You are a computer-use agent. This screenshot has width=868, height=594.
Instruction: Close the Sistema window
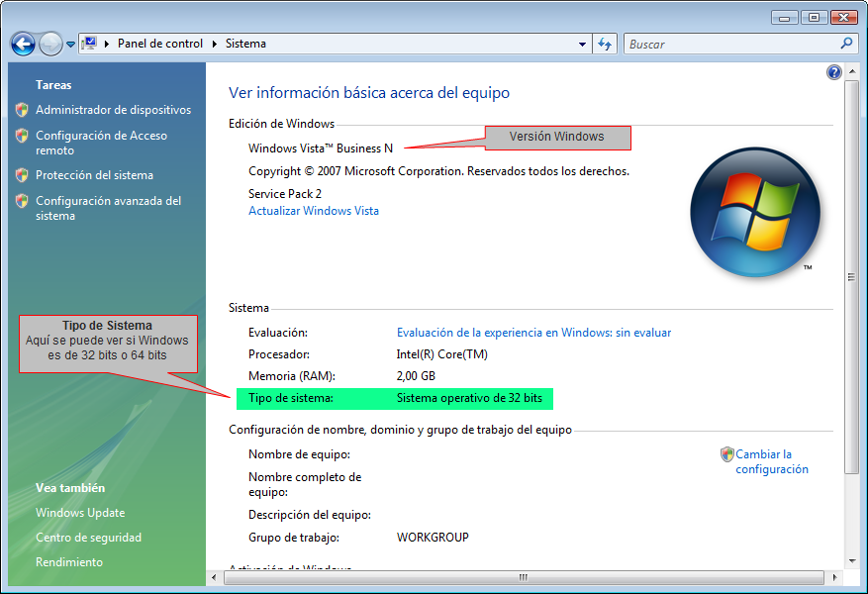coord(844,18)
